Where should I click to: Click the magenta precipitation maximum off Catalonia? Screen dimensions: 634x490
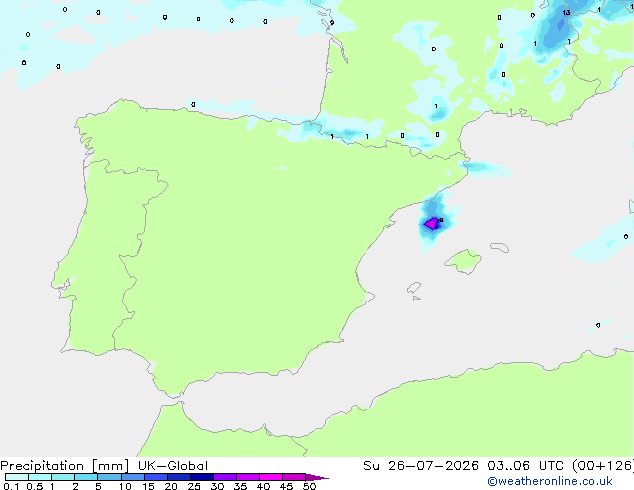[431, 224]
